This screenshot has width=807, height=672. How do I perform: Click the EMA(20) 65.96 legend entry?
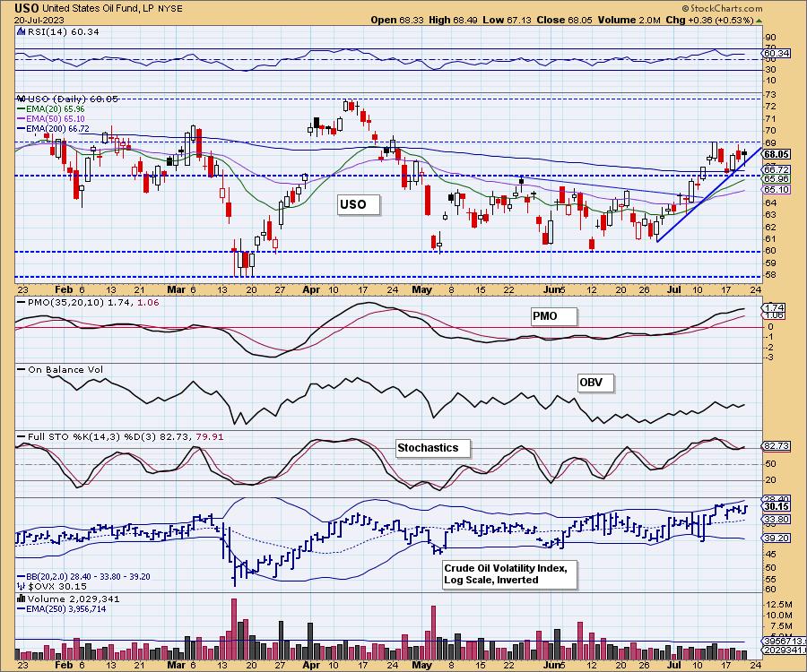click(50, 109)
